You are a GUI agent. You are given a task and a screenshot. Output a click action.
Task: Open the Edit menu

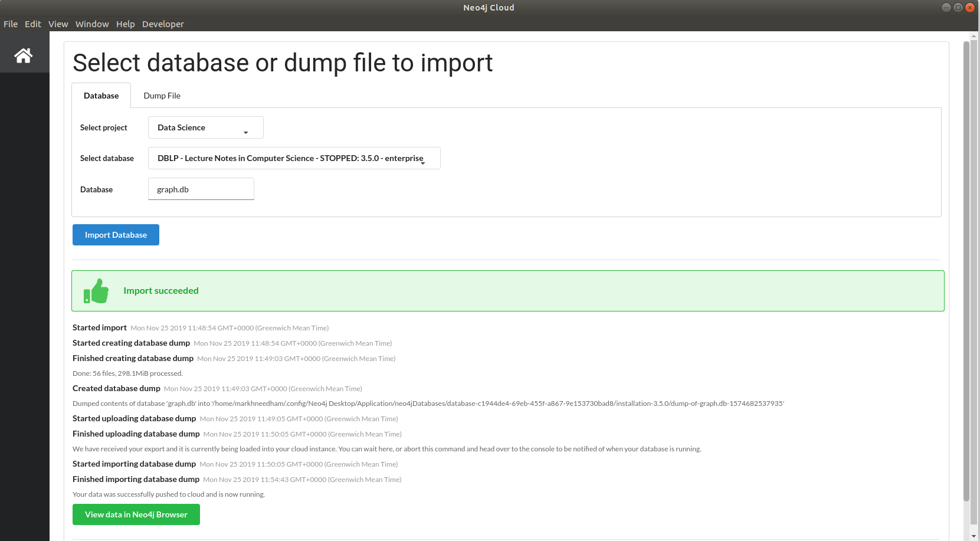click(x=33, y=24)
